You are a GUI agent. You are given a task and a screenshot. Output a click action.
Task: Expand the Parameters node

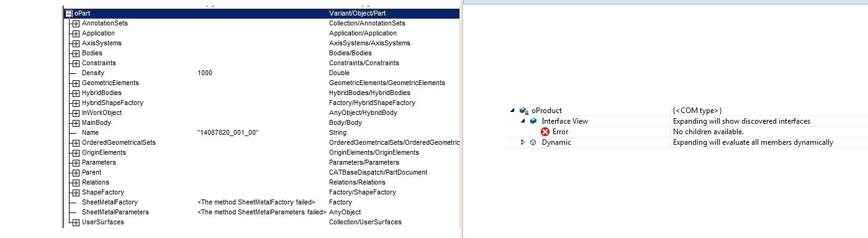76,162
